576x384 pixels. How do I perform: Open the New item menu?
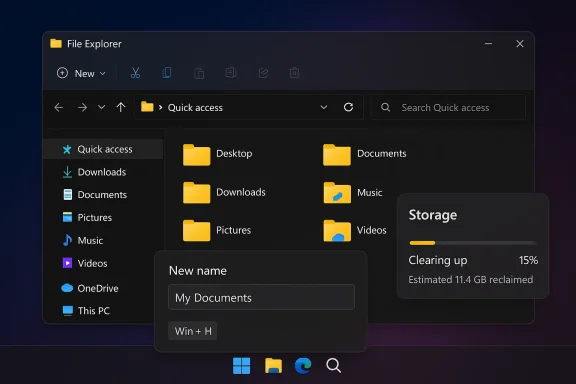[x=81, y=73]
